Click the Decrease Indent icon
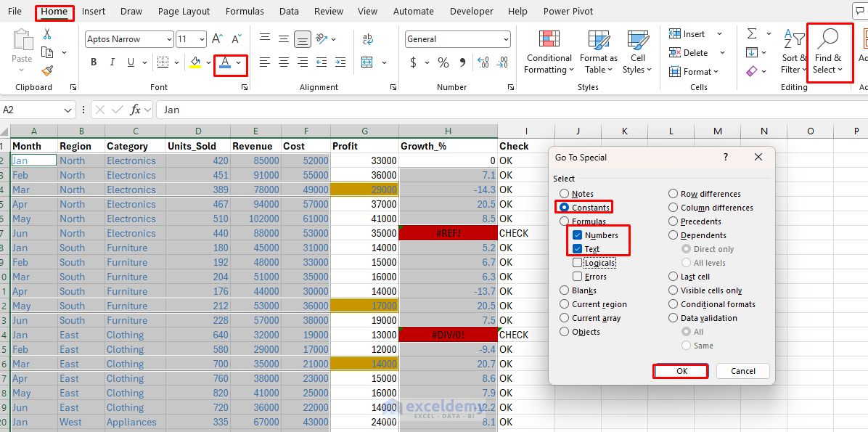Image resolution: width=868 pixels, height=432 pixels. pos(322,62)
